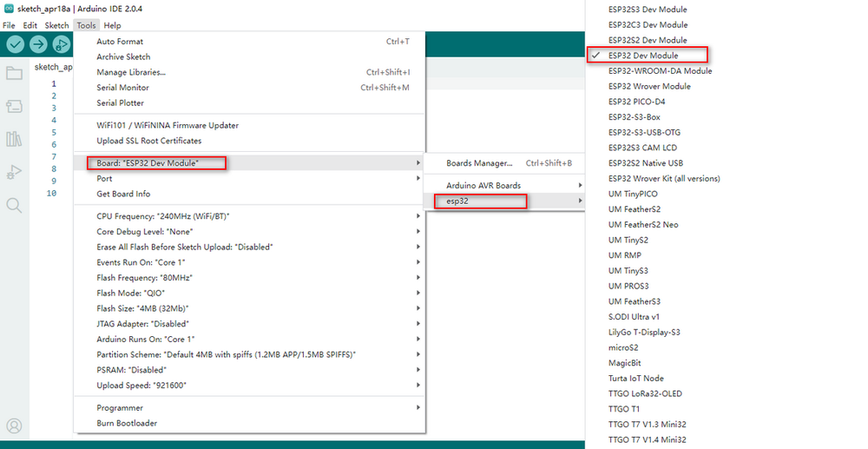Expand Upload Speed "921600" options
Image resolution: width=868 pixels, height=449 pixels.
click(x=250, y=386)
